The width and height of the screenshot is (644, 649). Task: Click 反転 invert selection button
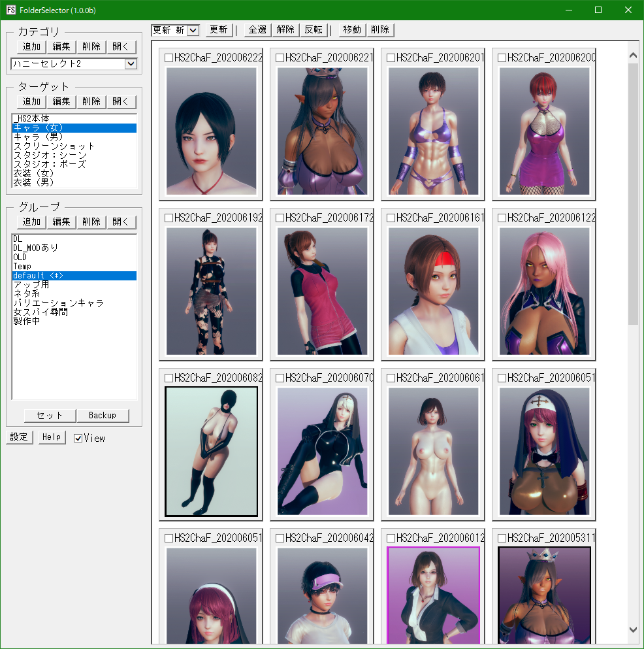(x=314, y=30)
